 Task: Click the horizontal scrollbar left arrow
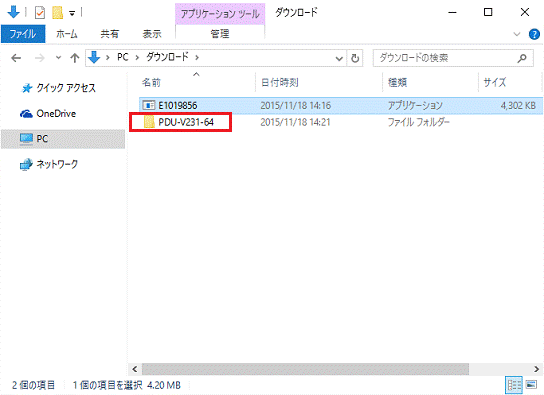coord(135,369)
